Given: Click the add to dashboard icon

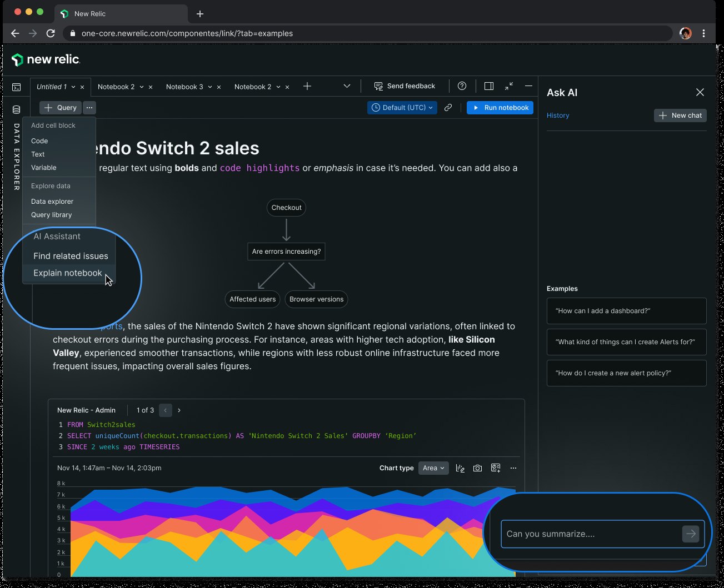Looking at the screenshot, I should point(496,468).
